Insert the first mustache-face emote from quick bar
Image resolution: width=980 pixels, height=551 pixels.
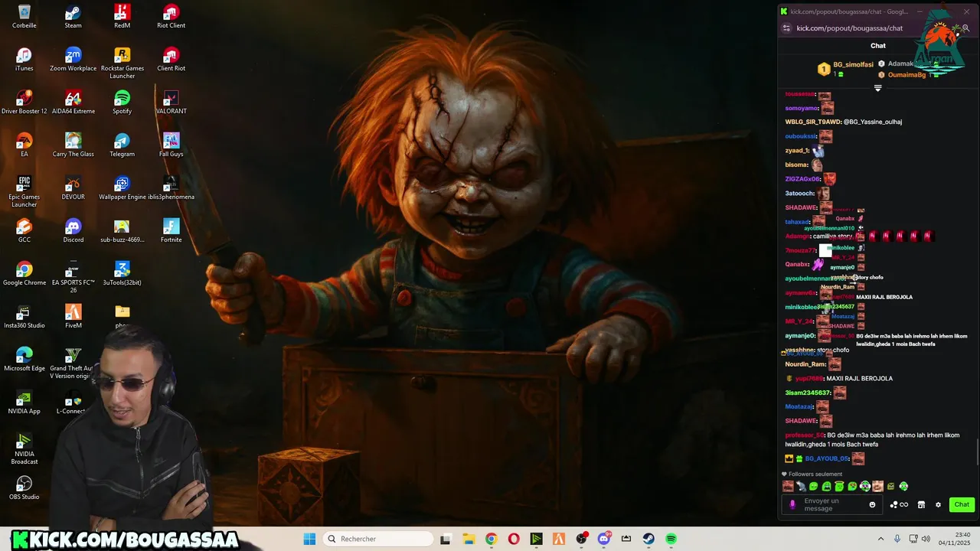[x=788, y=486]
